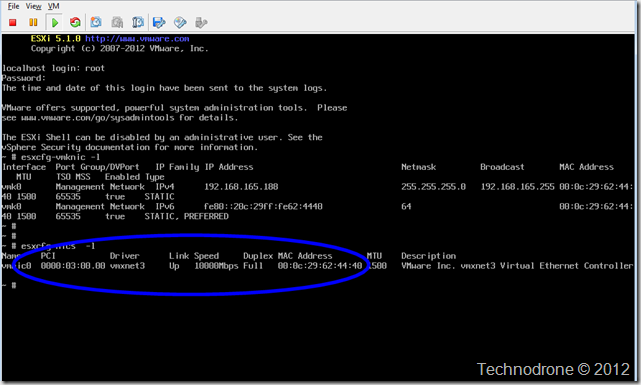Click the localhost login: root line
This screenshot has width=641, height=385.
pyautogui.click(x=54, y=68)
